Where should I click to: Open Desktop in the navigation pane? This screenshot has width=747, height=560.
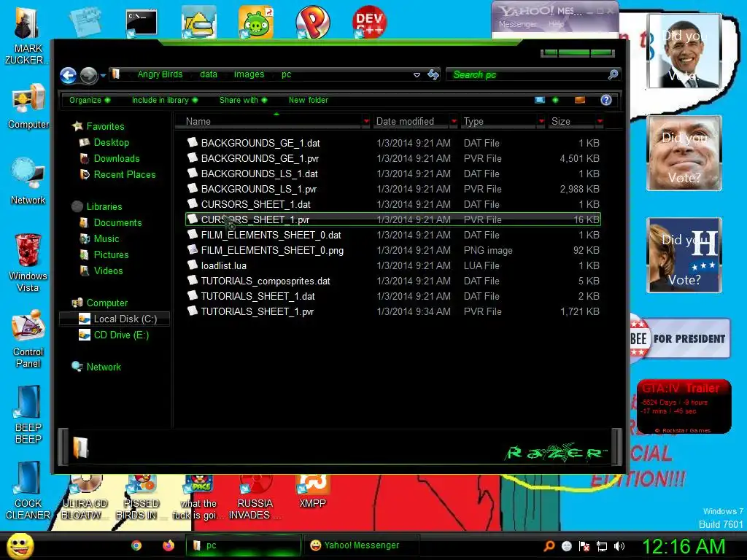pos(112,142)
